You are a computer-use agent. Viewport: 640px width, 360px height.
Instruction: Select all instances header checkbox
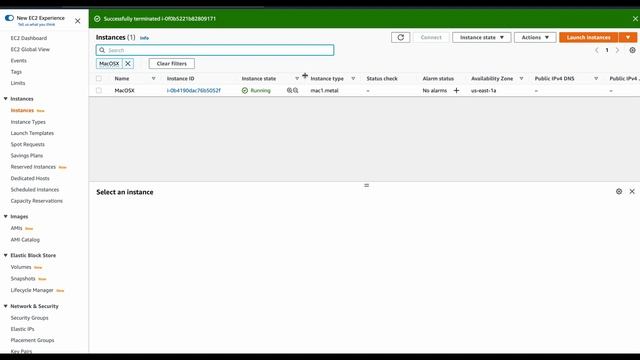click(99, 78)
